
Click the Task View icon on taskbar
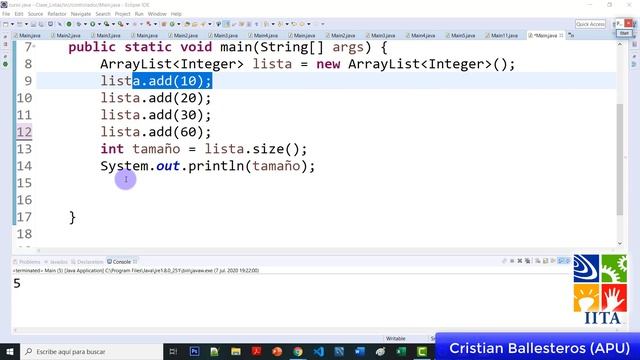[x=173, y=351]
